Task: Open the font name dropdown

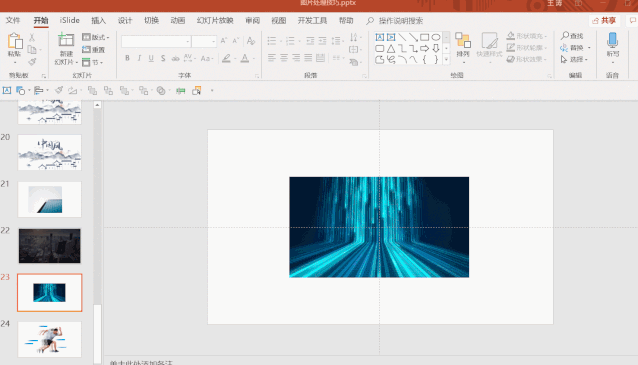Action: (x=187, y=42)
